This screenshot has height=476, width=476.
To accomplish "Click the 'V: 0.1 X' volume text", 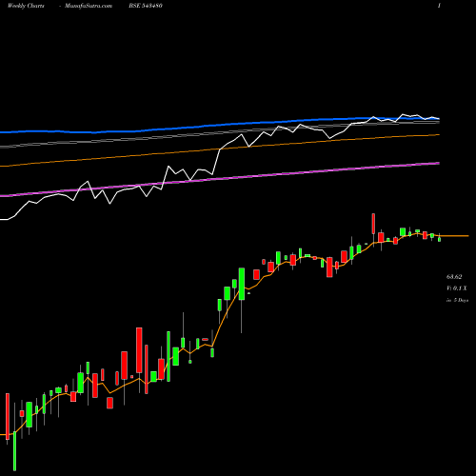I will (x=457, y=288).
